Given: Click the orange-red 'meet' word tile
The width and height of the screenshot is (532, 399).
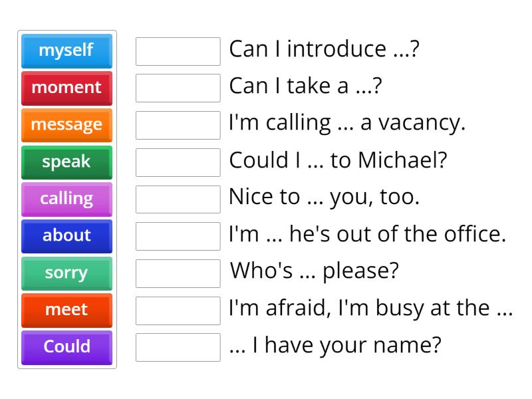Looking at the screenshot, I should point(66,310).
